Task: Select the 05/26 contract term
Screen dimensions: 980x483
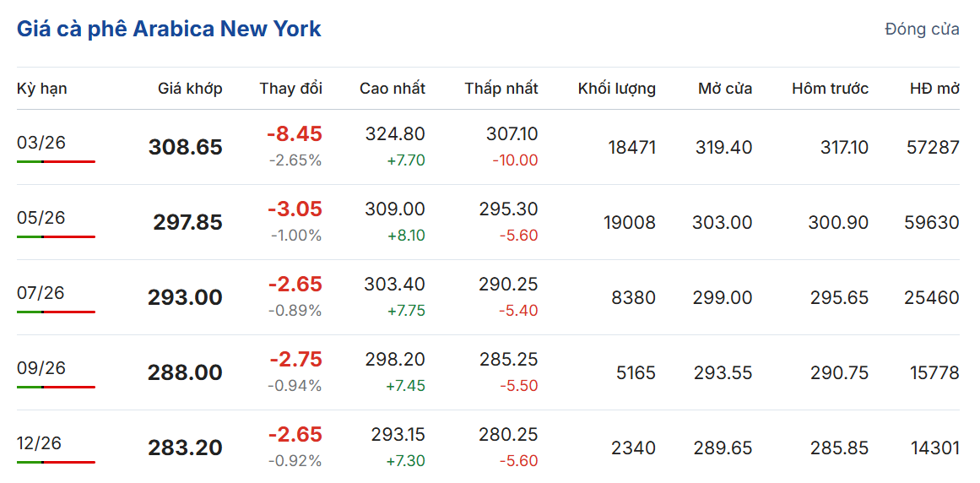Action: click(x=41, y=218)
